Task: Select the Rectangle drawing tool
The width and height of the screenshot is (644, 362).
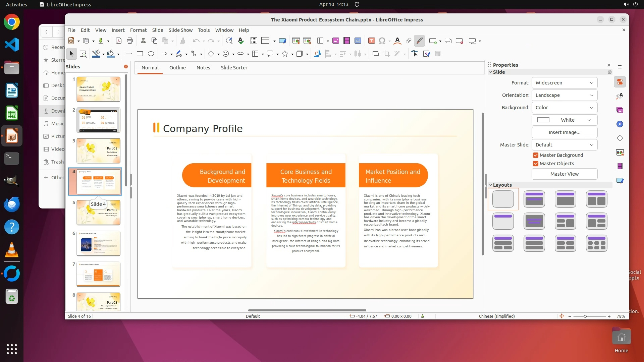Action: pyautogui.click(x=140, y=54)
